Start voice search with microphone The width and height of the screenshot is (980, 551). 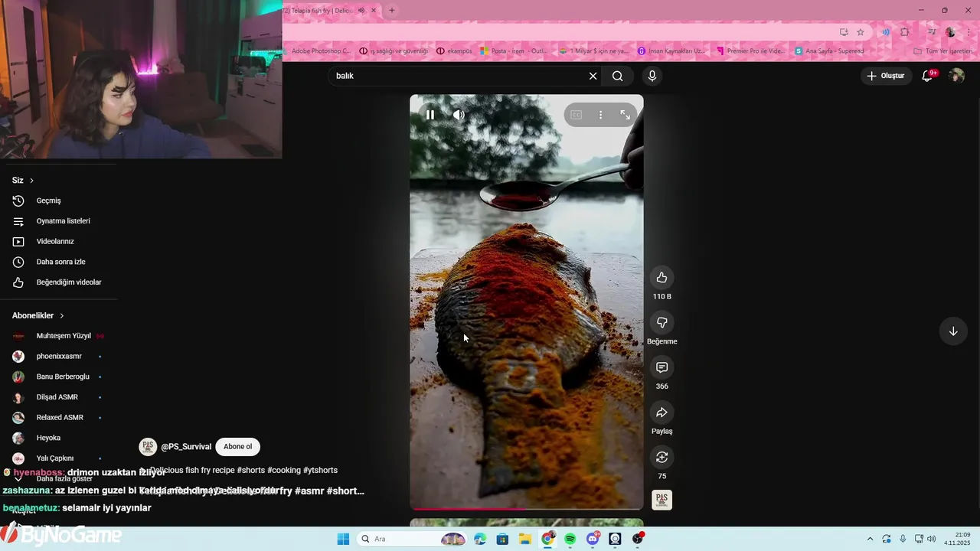pos(652,76)
